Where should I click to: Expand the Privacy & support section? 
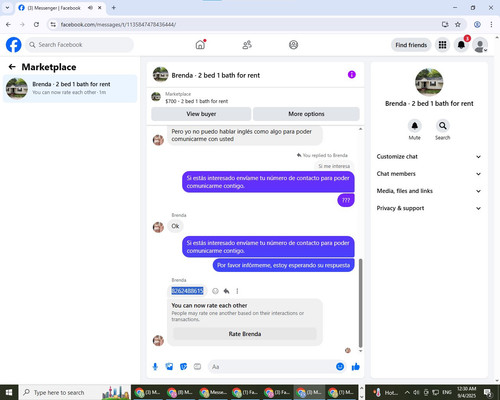(429, 208)
